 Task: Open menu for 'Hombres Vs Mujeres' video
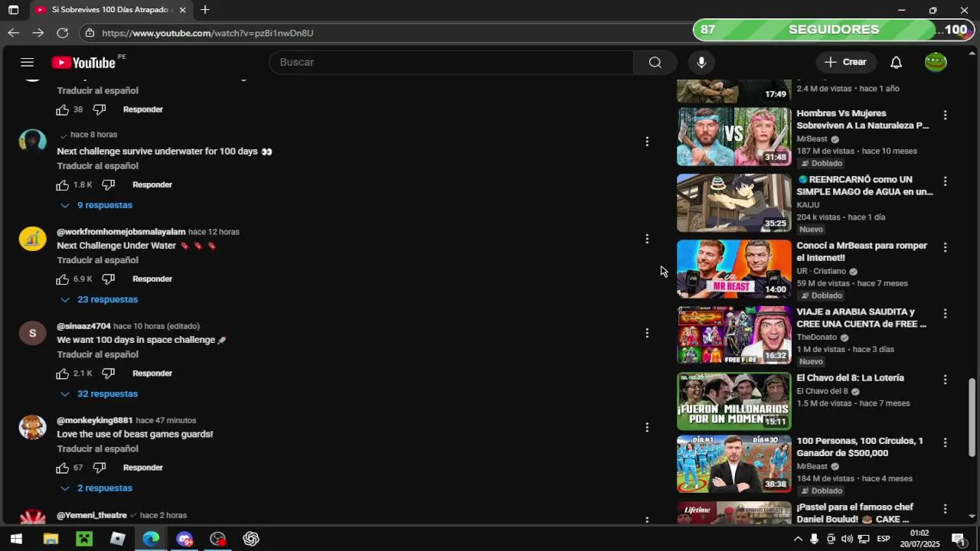click(x=945, y=115)
